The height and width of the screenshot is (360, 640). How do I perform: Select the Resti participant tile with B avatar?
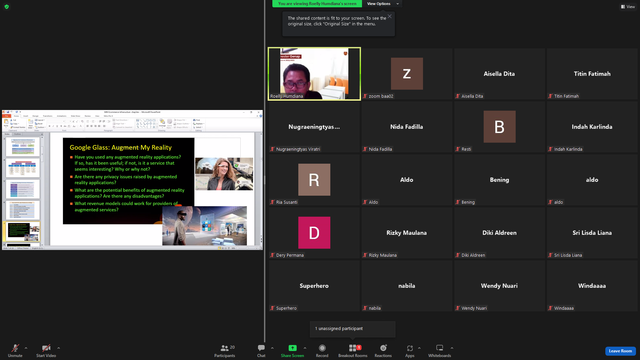click(x=499, y=127)
